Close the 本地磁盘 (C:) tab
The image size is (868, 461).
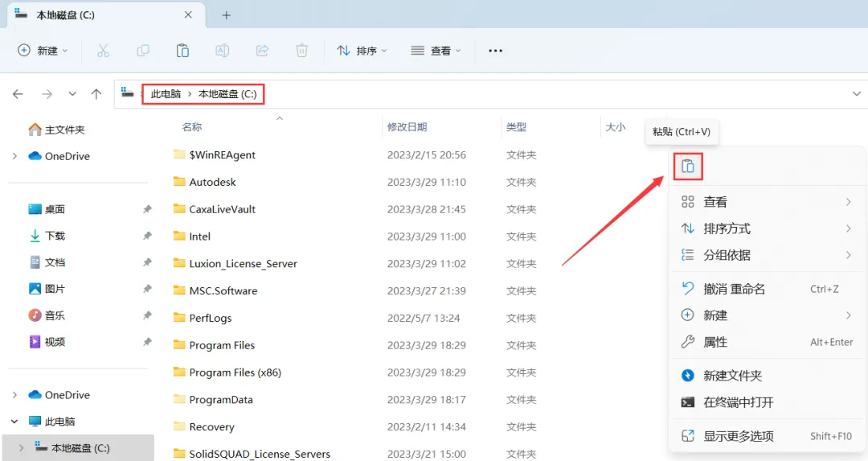point(188,15)
